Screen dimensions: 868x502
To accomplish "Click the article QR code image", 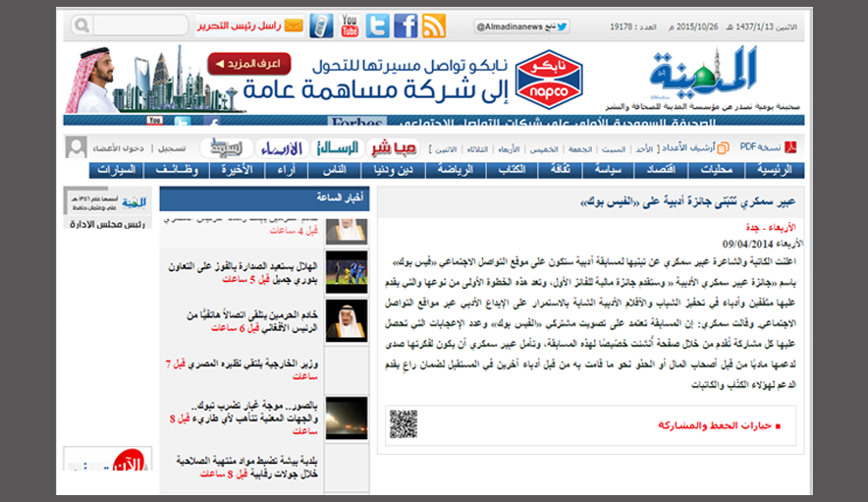I will [404, 423].
